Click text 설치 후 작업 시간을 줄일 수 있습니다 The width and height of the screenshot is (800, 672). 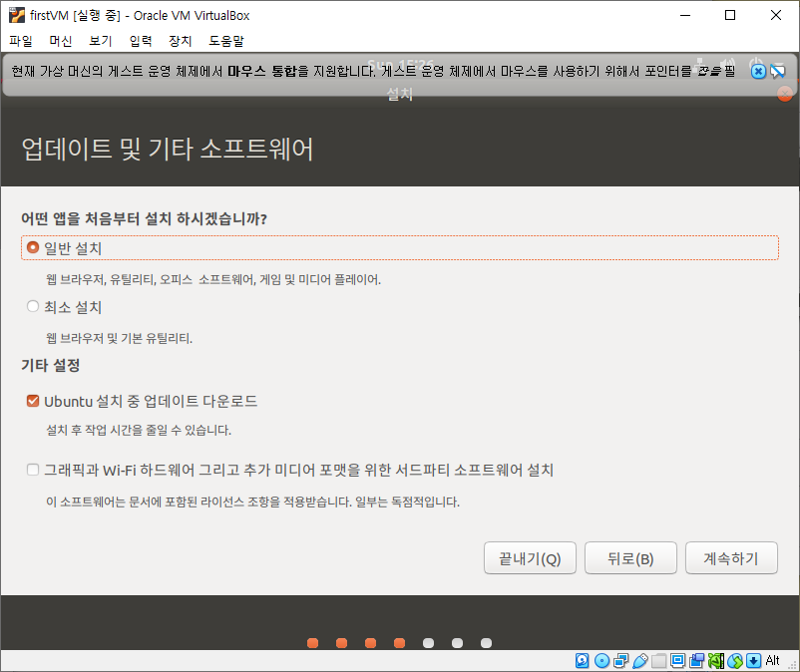click(x=139, y=430)
